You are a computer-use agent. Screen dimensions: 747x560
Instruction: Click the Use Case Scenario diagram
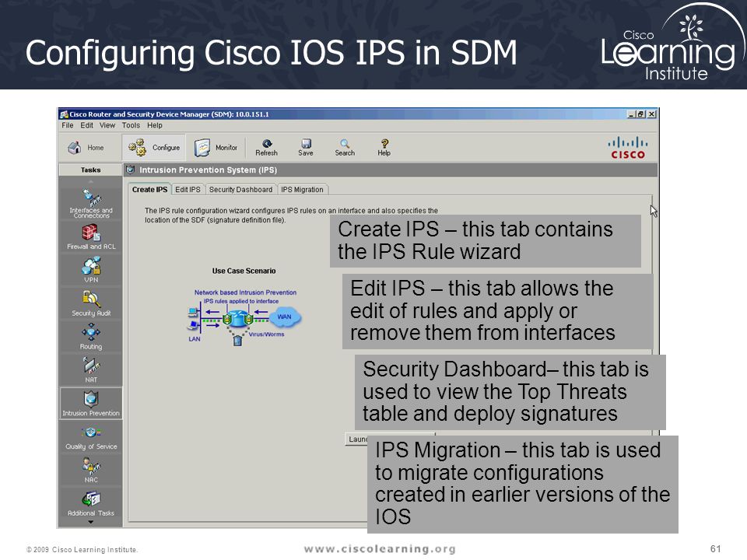(244, 317)
